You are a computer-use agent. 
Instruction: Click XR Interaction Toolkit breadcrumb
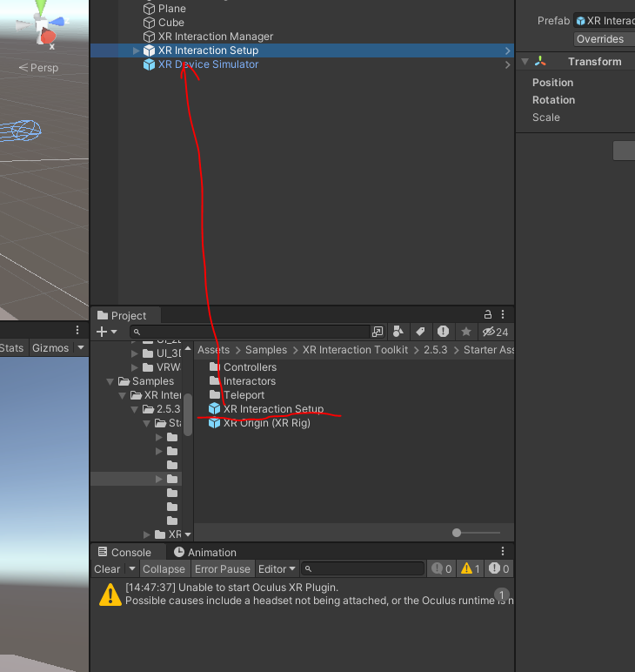355,350
